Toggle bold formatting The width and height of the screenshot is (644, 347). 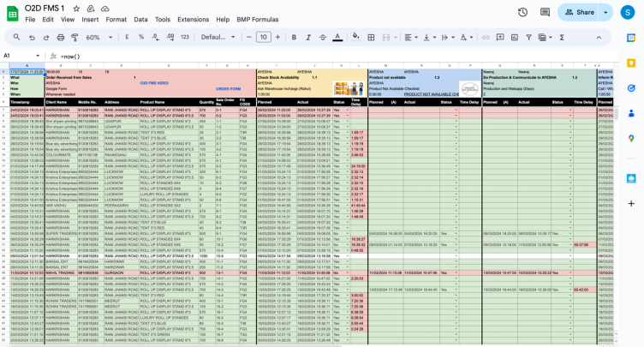tap(294, 38)
